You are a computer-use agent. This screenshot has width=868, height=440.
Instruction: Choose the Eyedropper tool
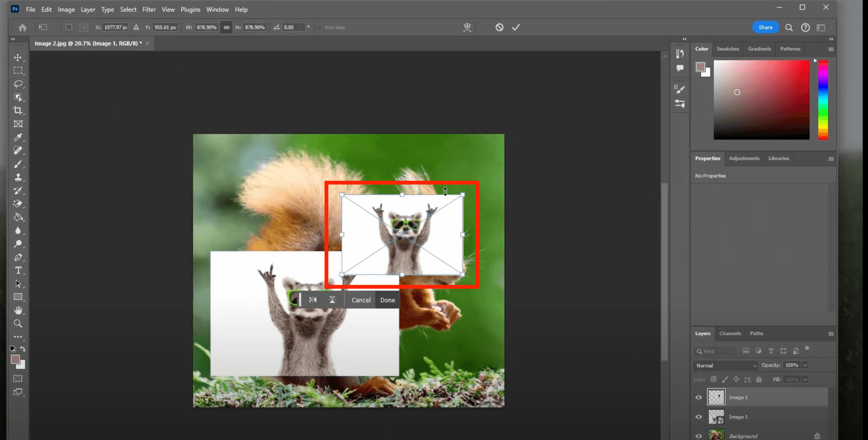(18, 137)
